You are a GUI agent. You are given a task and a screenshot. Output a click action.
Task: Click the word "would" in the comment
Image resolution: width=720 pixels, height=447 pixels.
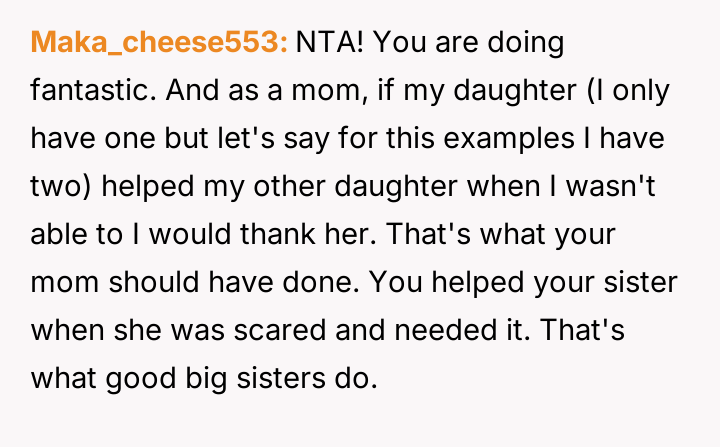coord(190,232)
